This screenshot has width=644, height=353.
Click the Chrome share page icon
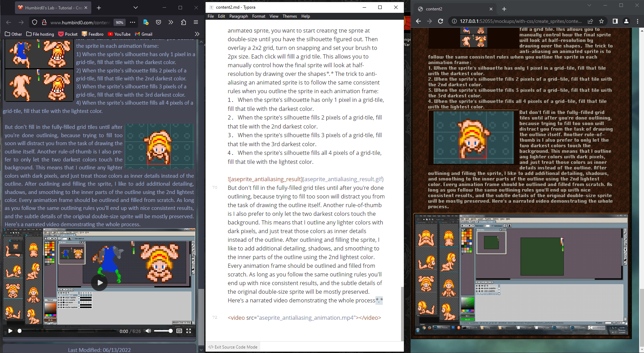click(x=590, y=21)
